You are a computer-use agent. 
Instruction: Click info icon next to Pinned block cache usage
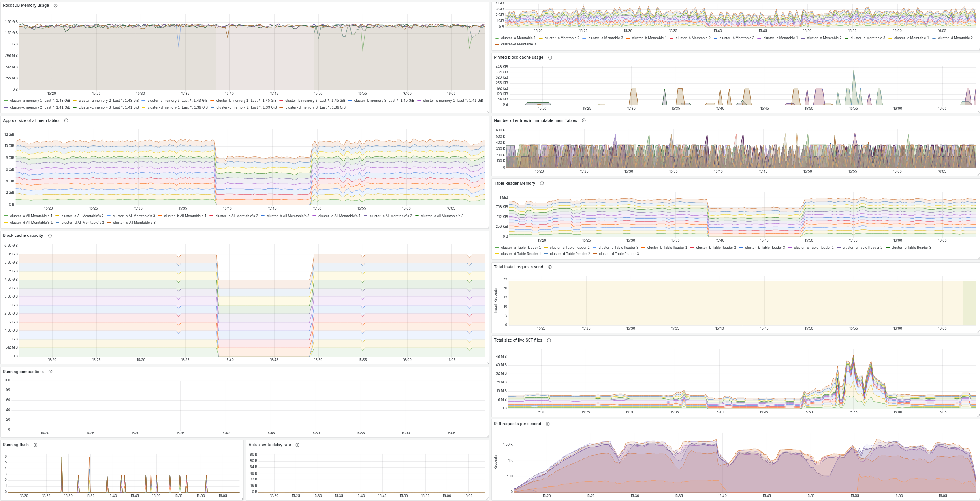tap(550, 58)
